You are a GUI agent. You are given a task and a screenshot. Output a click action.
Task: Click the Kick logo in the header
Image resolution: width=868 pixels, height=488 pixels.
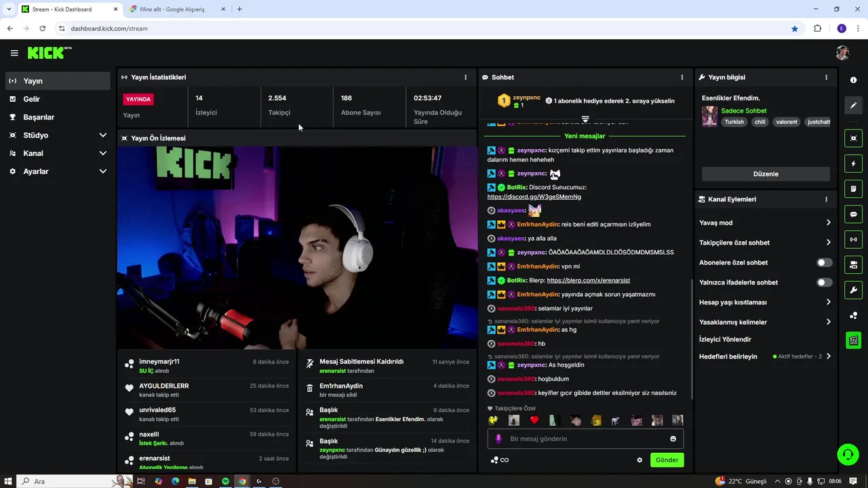50,53
